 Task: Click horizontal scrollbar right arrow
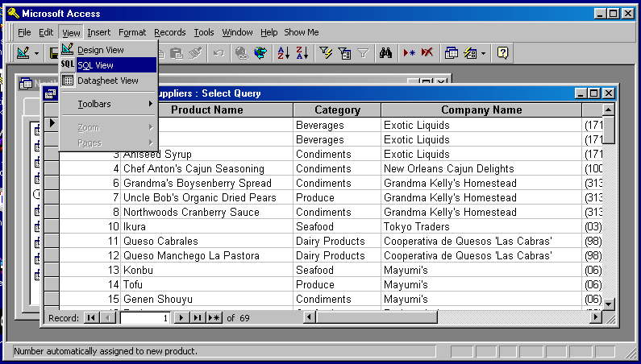click(x=596, y=316)
